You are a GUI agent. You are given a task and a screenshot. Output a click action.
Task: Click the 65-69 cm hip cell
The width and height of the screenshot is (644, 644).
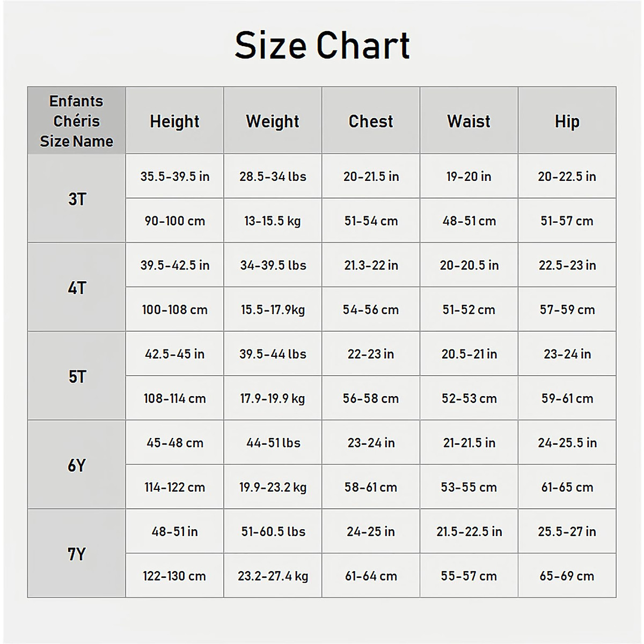click(567, 576)
